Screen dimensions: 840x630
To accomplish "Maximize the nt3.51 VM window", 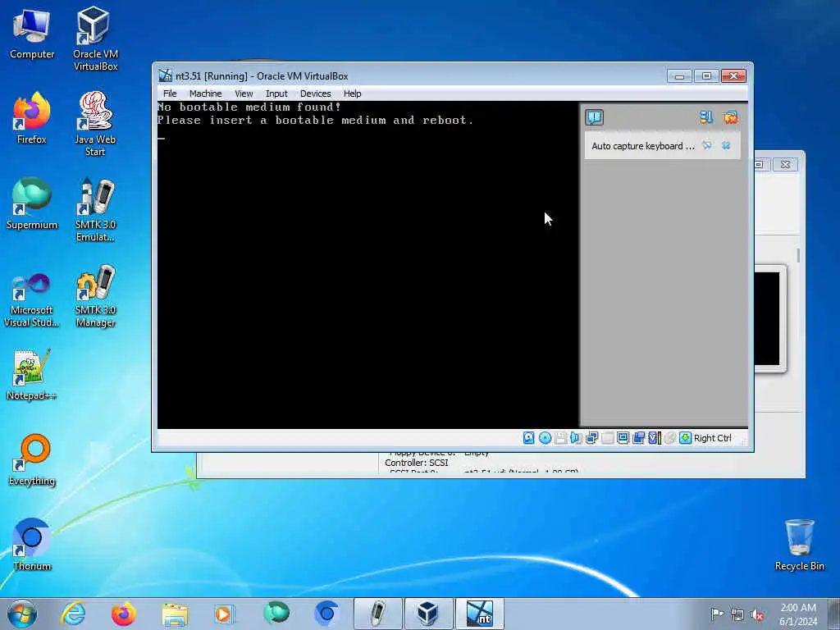I will pos(706,76).
